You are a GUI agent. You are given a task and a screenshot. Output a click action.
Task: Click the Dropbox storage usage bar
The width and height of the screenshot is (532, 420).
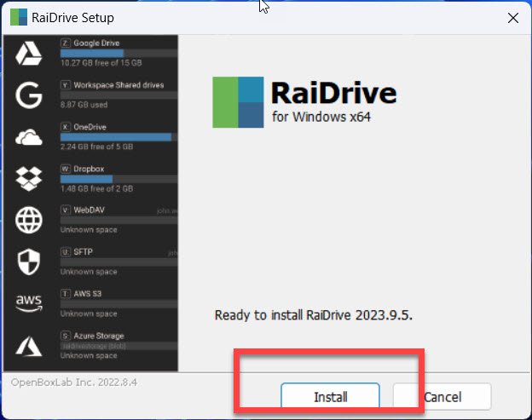click(119, 179)
